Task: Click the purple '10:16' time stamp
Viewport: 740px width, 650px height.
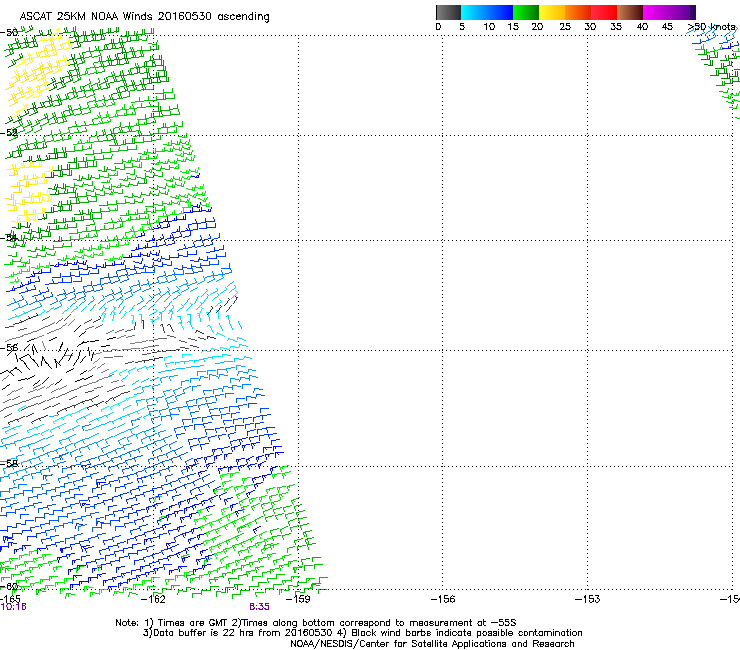Action: pos(13,607)
